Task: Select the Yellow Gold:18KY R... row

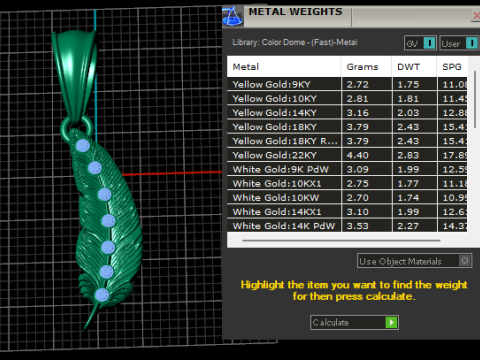Action: pos(347,141)
